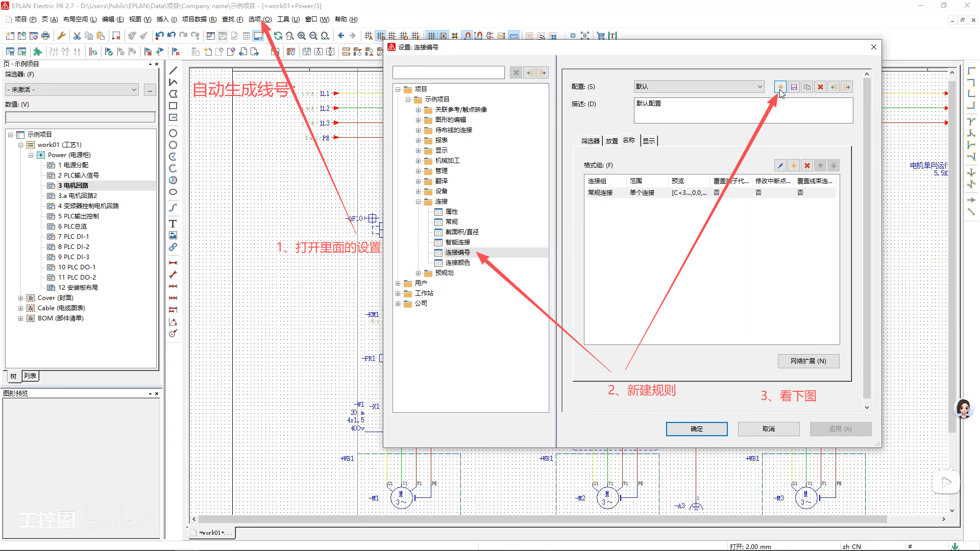Select the ellipse drawing tool
Viewport: 980px width, 551px height.
coord(173,192)
